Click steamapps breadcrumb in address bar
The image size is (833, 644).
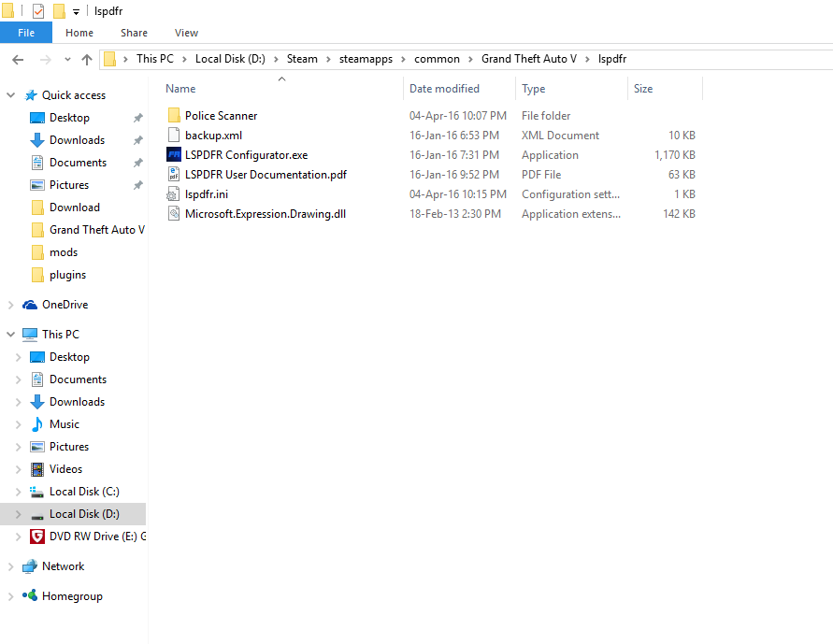(x=366, y=59)
